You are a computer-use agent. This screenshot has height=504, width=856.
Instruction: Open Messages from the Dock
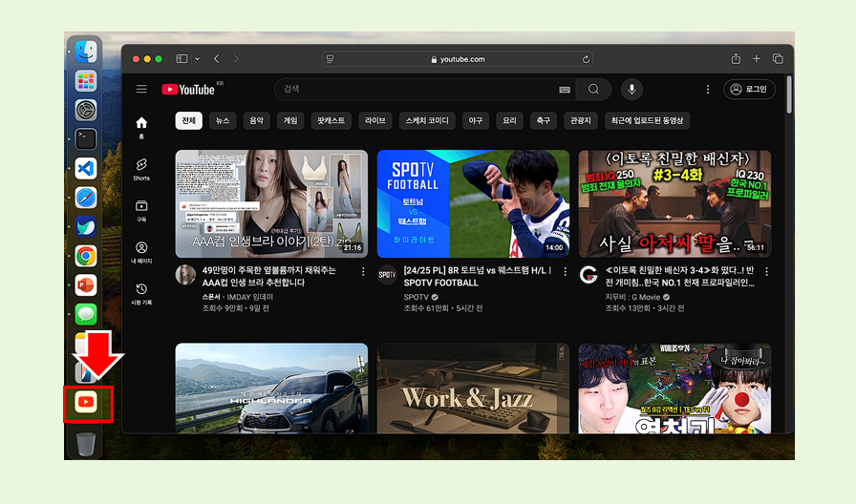(86, 314)
